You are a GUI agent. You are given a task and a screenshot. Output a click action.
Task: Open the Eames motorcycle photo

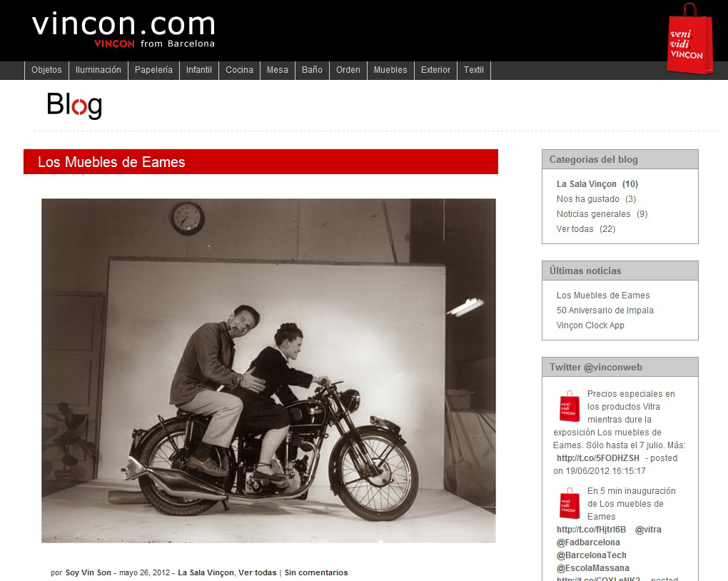pos(268,370)
